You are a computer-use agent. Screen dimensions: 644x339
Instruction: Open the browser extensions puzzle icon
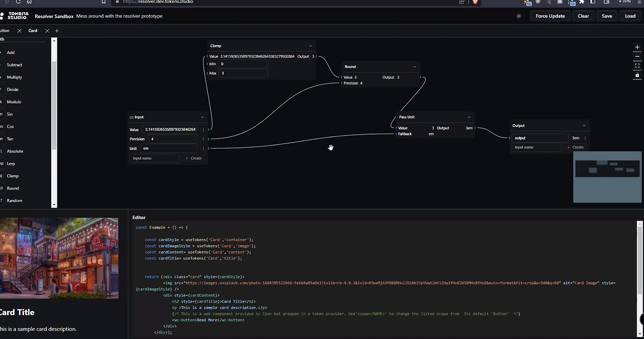coord(582,2)
